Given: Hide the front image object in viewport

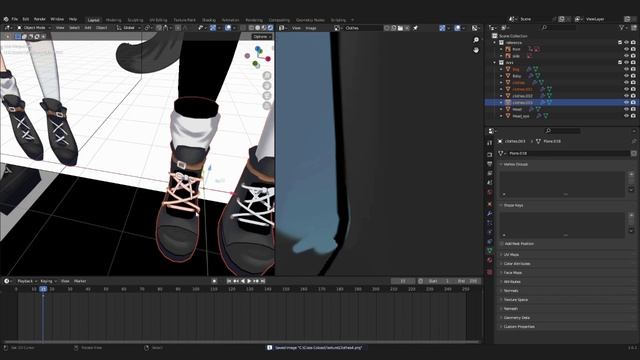Looking at the screenshot, I should pyautogui.click(x=627, y=49).
